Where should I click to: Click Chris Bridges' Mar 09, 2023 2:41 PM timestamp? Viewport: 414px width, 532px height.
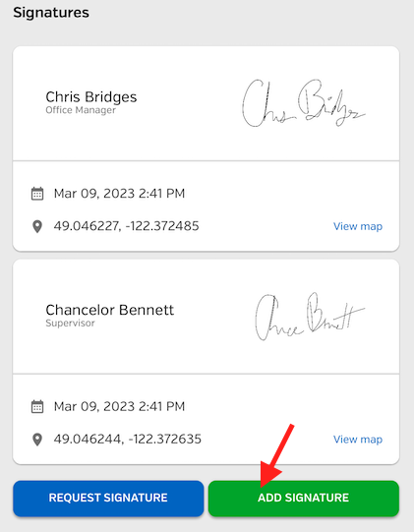(119, 194)
